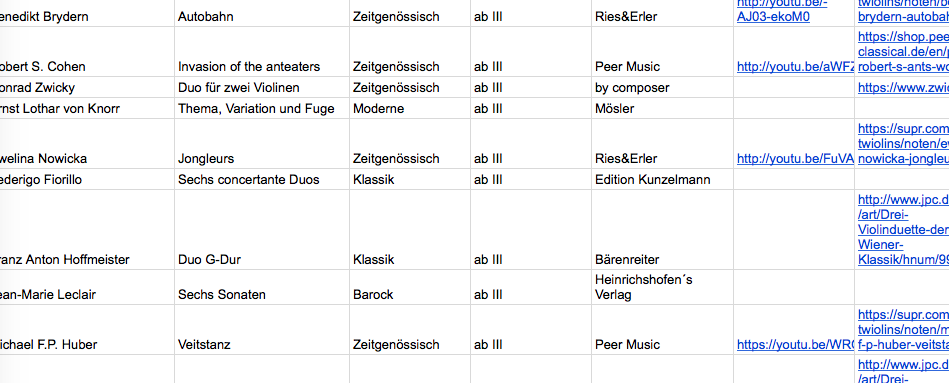This screenshot has height=383, width=949.
Task: Open the youtu.be/aWFZ link for Cohen
Action: pyautogui.click(x=795, y=67)
